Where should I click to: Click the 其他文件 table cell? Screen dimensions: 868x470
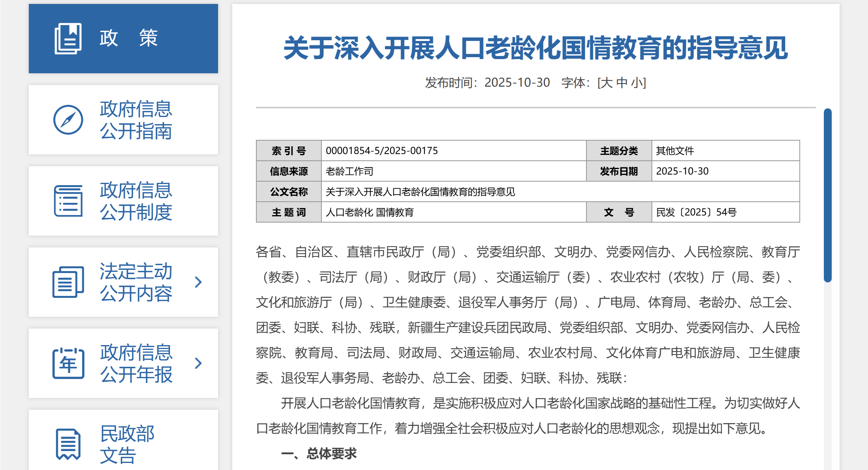click(726, 150)
